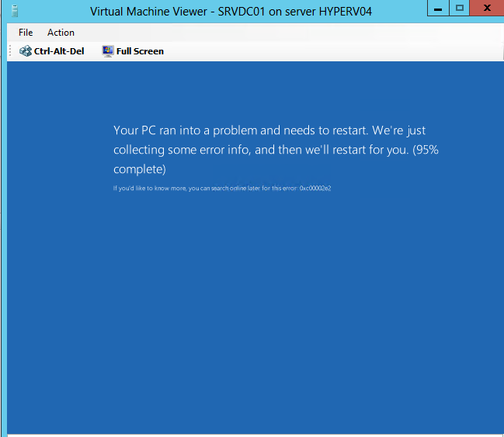The width and height of the screenshot is (504, 437).
Task: Switch viewer to Full Screen
Action: (133, 51)
